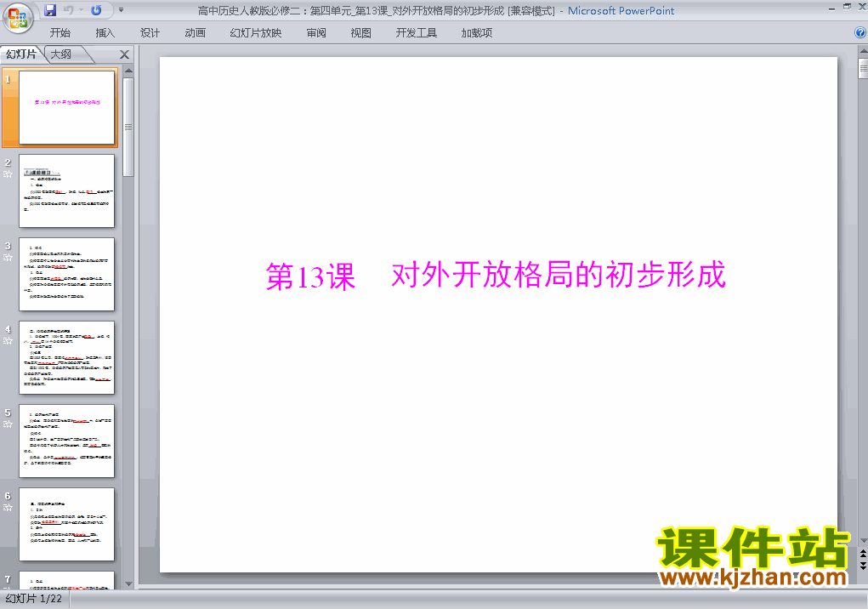This screenshot has width=868, height=609.
Task: Open the 开始 ribbon tab
Action: pos(60,32)
